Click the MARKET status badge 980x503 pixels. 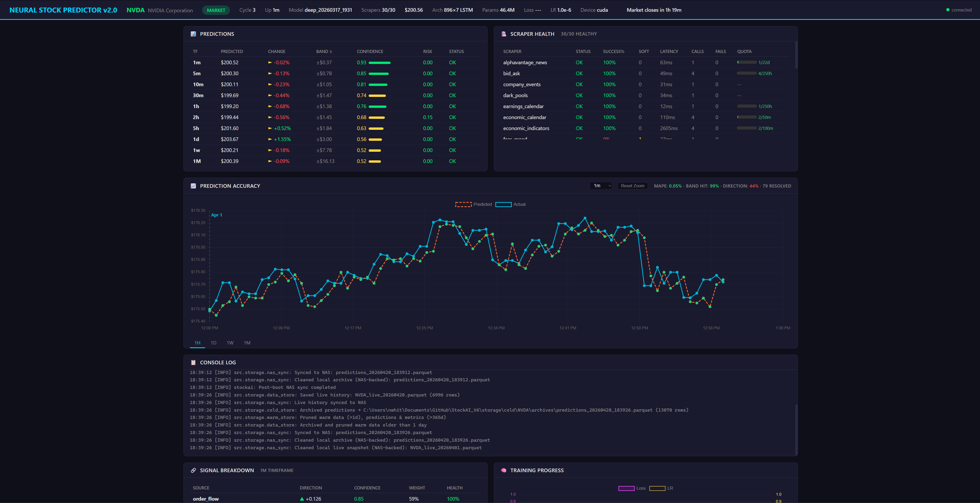(x=216, y=10)
